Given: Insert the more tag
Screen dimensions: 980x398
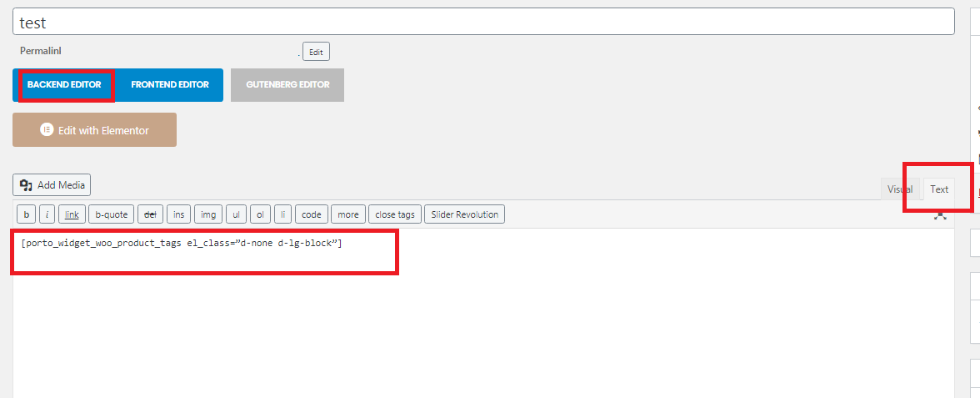Looking at the screenshot, I should point(348,214).
